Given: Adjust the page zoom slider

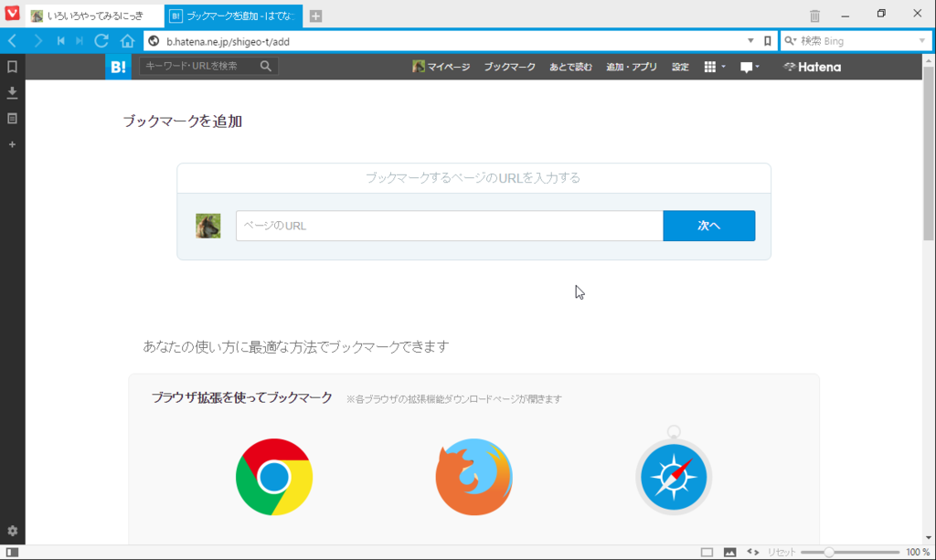Looking at the screenshot, I should pyautogui.click(x=850, y=553).
